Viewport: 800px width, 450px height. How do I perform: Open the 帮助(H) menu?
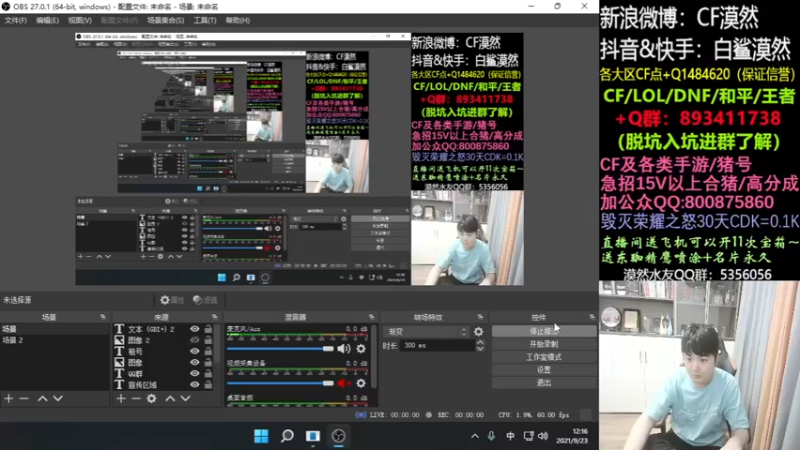(237, 20)
